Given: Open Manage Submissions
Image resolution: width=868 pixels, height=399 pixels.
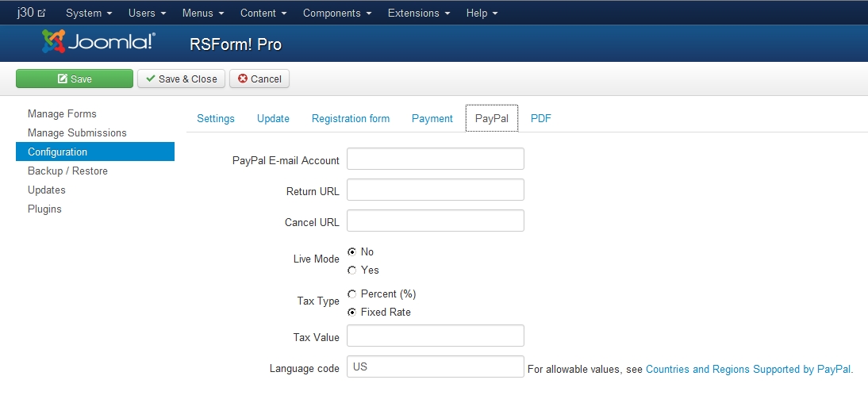Looking at the screenshot, I should (77, 132).
